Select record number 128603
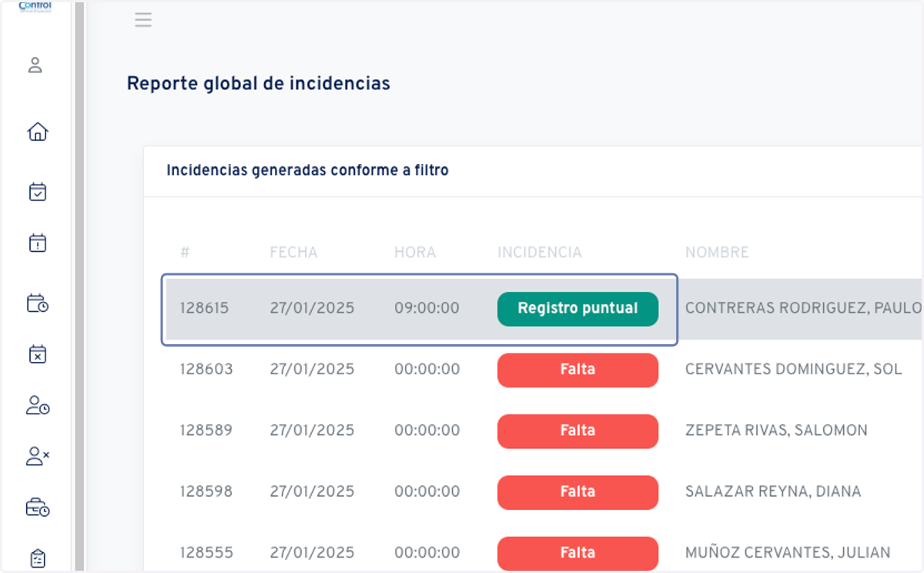 click(206, 370)
